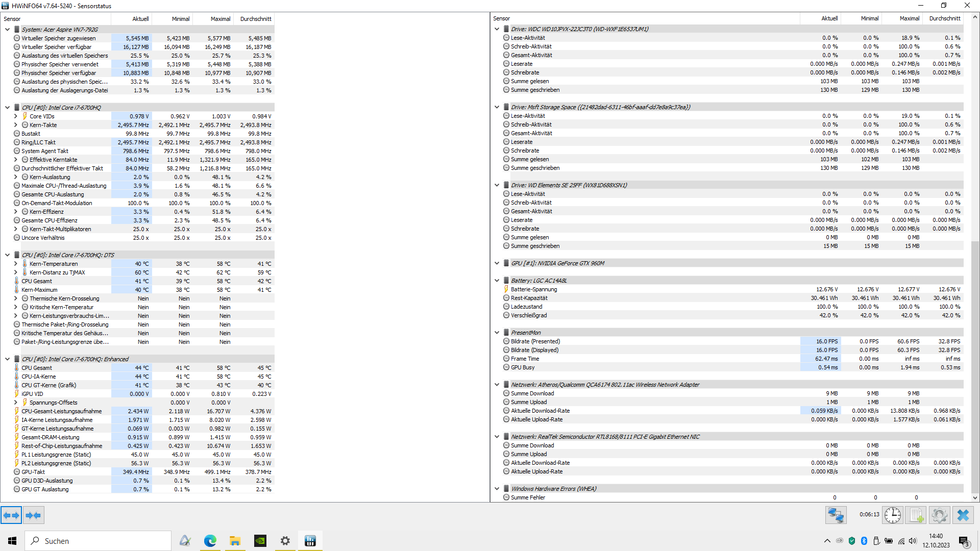Collapse the System: Acer Aspire VN7-792G group
Viewport: 980px width, 551px height.
7,30
